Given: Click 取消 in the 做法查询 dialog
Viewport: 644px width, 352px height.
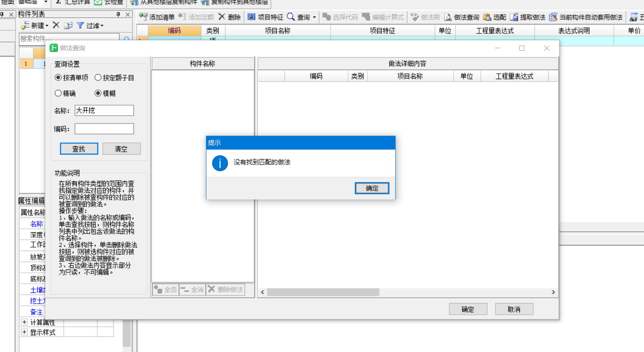Looking at the screenshot, I should [514, 309].
